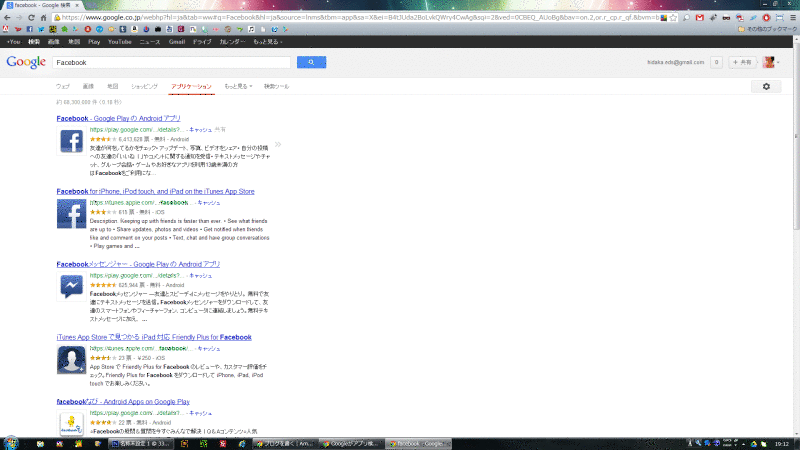Open the sunglasses extension icon

pyautogui.click(x=726, y=17)
